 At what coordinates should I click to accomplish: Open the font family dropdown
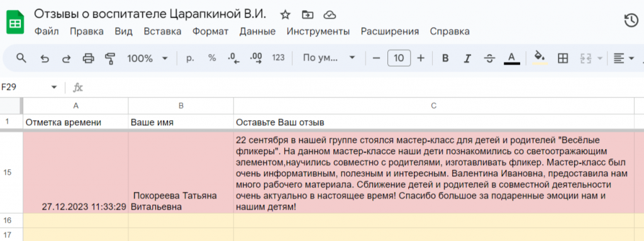click(x=328, y=59)
